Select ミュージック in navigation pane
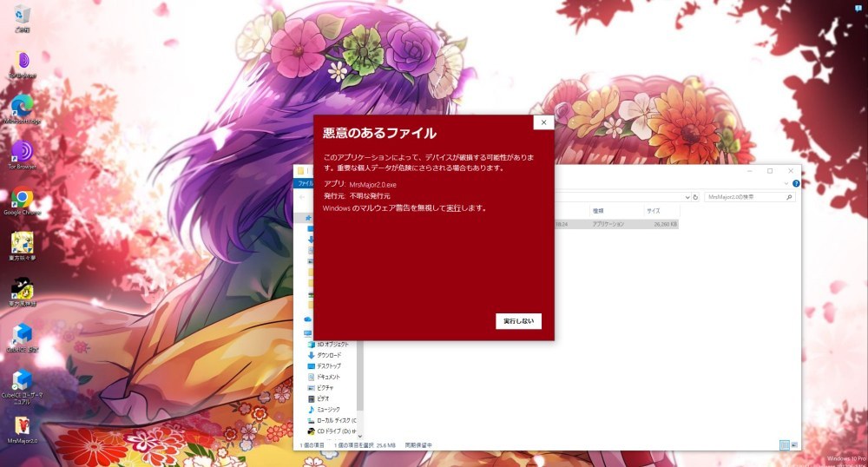Image resolution: width=868 pixels, height=467 pixels. (328, 410)
